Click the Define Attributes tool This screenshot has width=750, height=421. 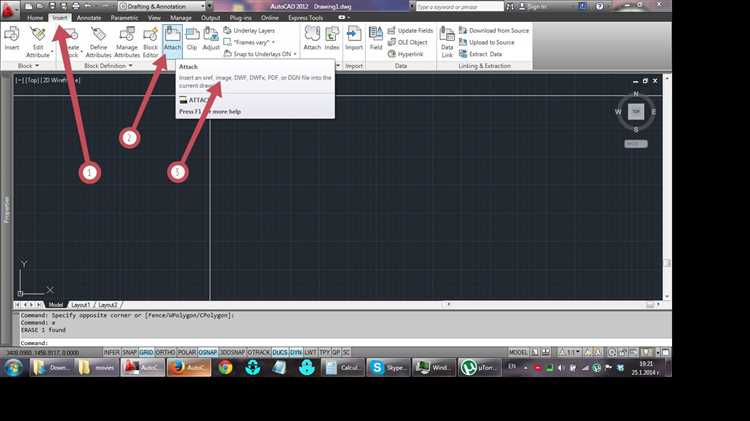point(99,42)
